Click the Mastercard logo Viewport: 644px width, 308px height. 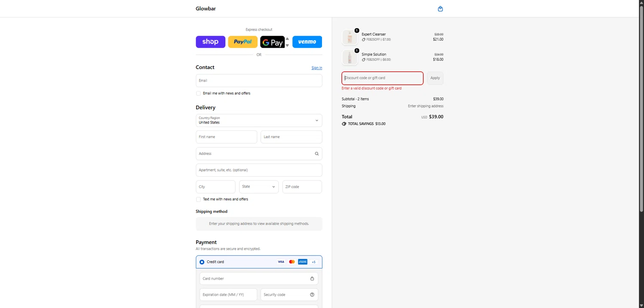coord(292,262)
